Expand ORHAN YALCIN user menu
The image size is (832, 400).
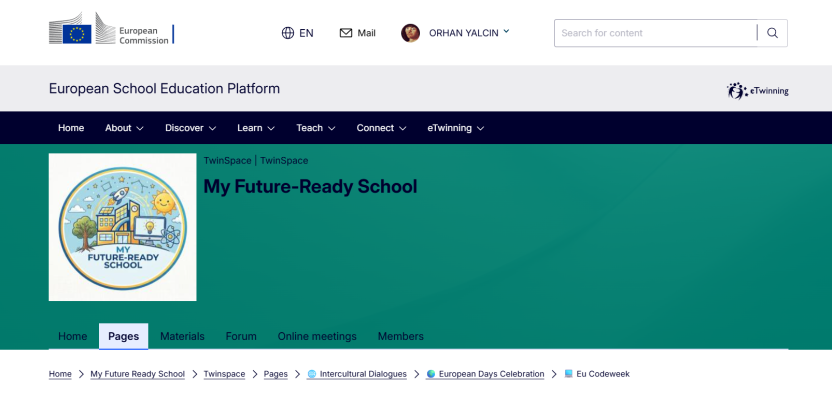[x=469, y=33]
